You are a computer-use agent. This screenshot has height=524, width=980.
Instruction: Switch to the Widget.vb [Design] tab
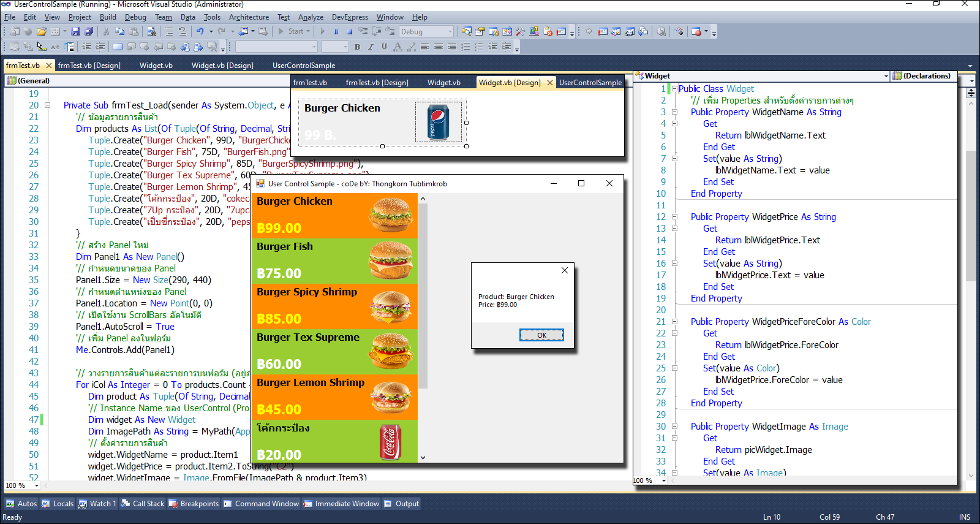click(510, 83)
